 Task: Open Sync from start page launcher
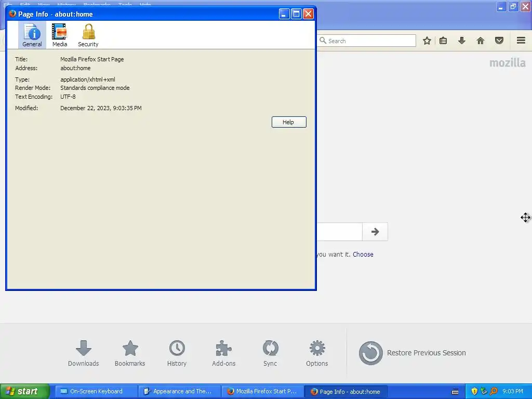click(270, 353)
